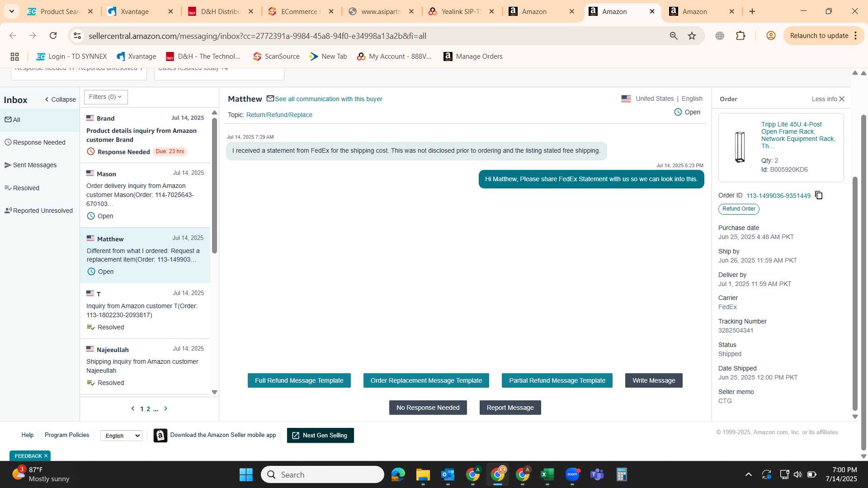Click the Refund Order button
This screenshot has width=868, height=488.
click(739, 209)
